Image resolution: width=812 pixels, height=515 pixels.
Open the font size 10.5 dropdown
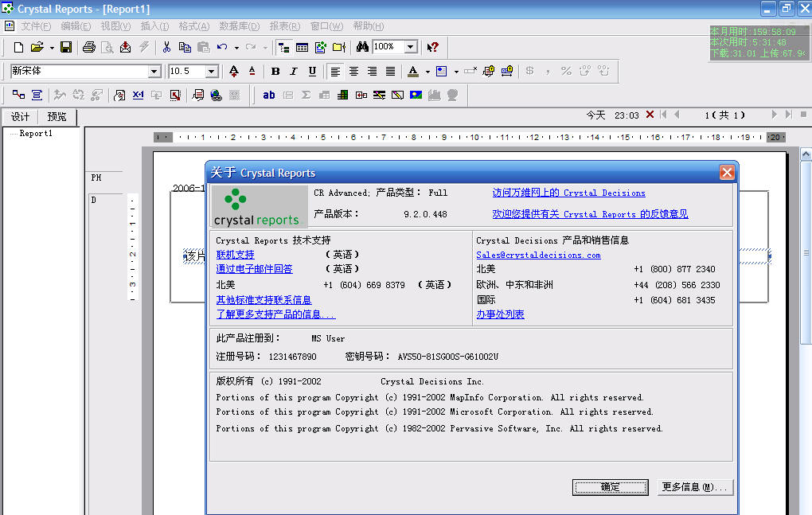click(212, 72)
